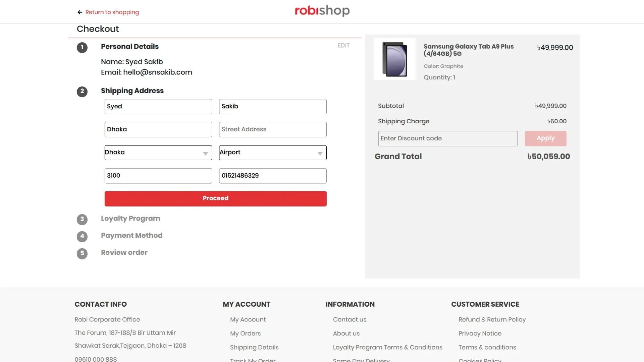Click the phone number field 01521486329

[273, 176]
